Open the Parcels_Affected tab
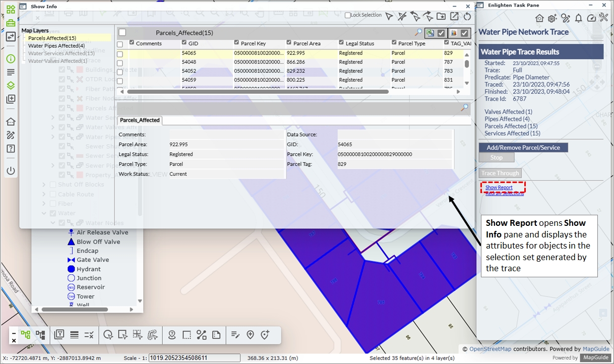This screenshot has height=364, width=614. (140, 120)
